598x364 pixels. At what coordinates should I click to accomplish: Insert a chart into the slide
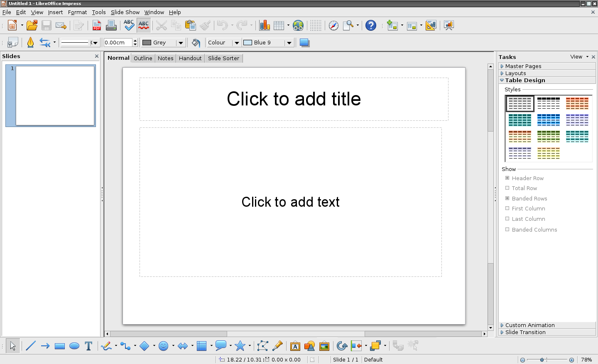click(265, 25)
